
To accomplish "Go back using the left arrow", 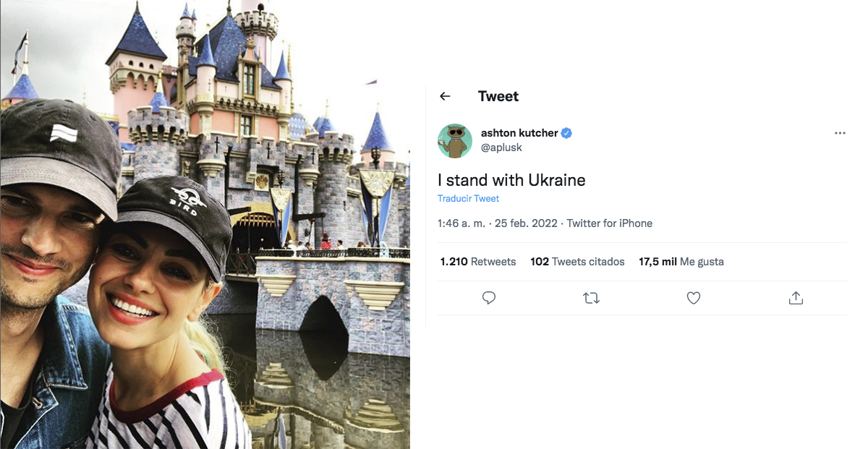I will (445, 96).
